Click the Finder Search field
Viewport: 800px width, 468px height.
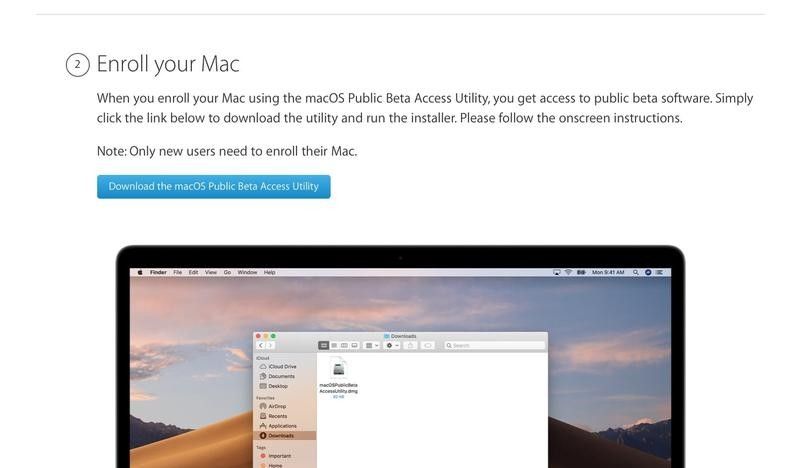495,346
